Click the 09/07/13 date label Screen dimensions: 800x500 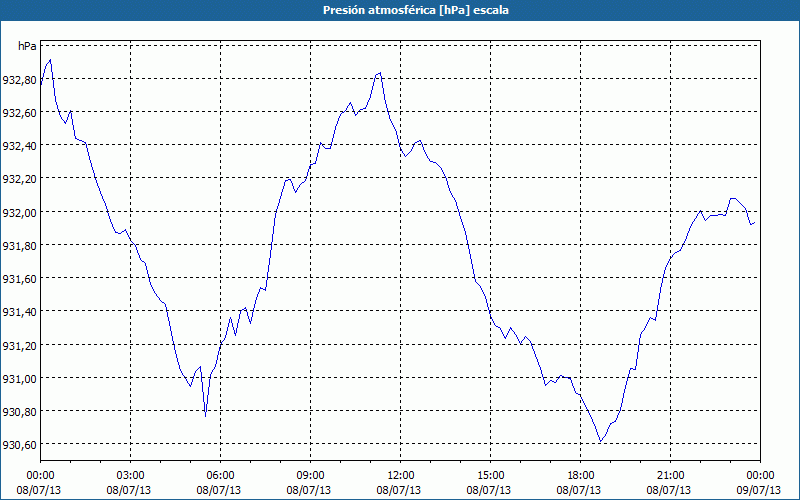[x=759, y=490]
